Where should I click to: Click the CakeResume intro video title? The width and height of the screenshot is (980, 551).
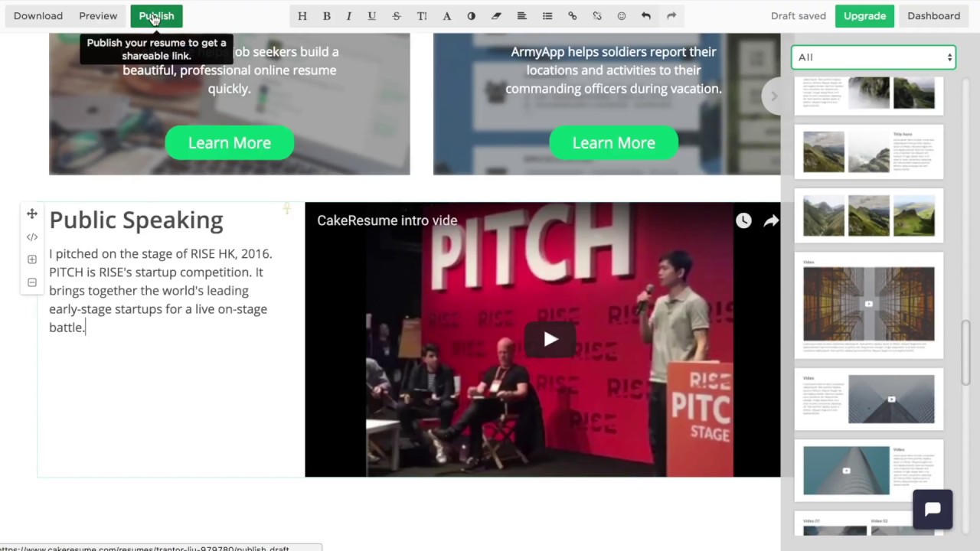coord(387,220)
